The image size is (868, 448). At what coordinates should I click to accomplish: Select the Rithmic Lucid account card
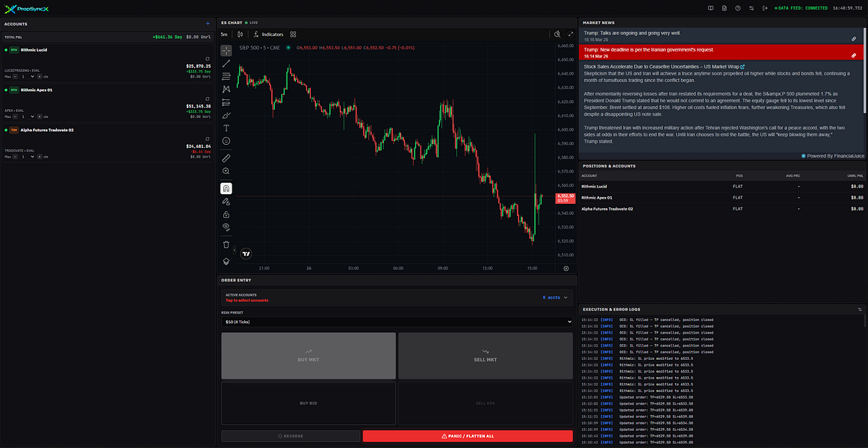click(108, 63)
